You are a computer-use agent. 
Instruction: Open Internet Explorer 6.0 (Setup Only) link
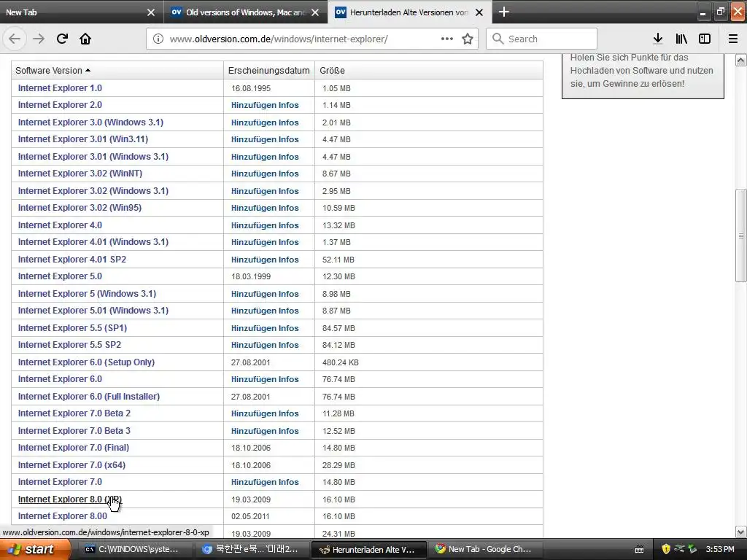(x=86, y=362)
